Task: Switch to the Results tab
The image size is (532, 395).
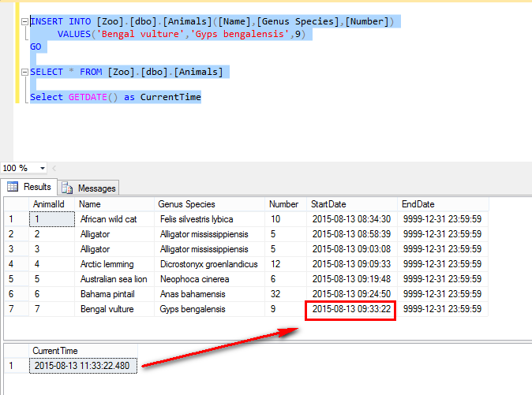Action: pyautogui.click(x=29, y=187)
